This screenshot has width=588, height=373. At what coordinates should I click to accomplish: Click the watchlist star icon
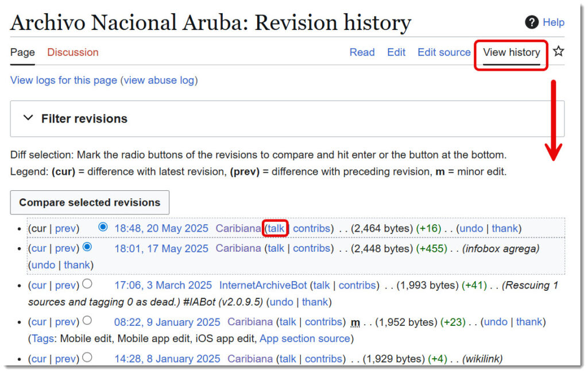tap(558, 52)
